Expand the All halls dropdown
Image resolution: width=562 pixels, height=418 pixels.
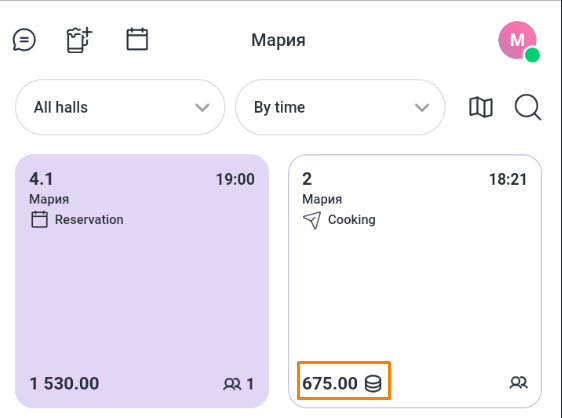tap(120, 107)
